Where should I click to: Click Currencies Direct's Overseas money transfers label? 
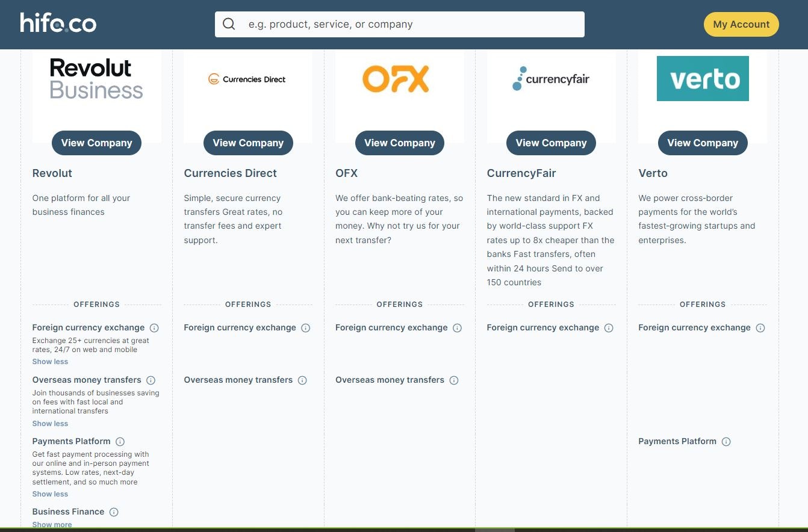pos(238,380)
